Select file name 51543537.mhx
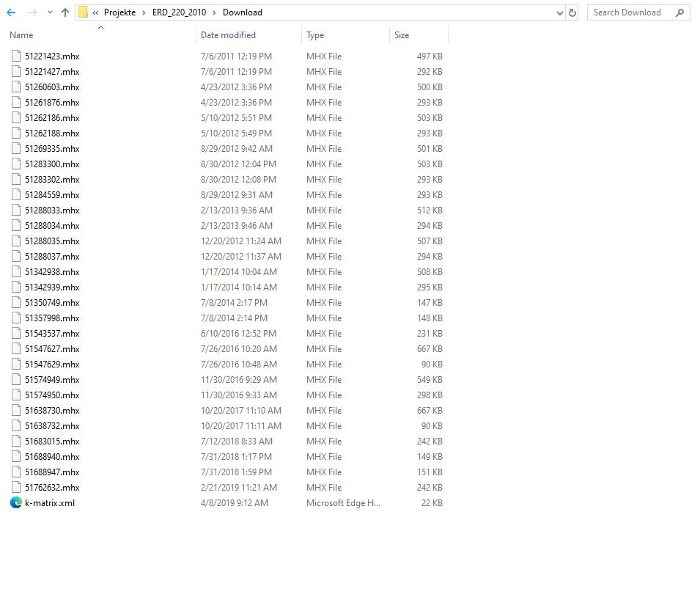The height and width of the screenshot is (608, 700). click(x=52, y=333)
